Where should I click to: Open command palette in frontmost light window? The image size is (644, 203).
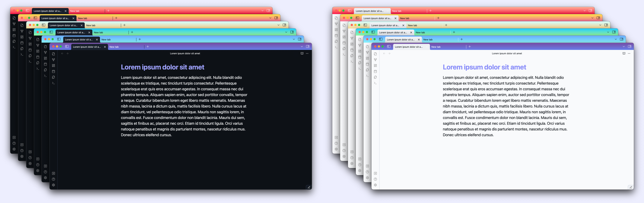375,83
